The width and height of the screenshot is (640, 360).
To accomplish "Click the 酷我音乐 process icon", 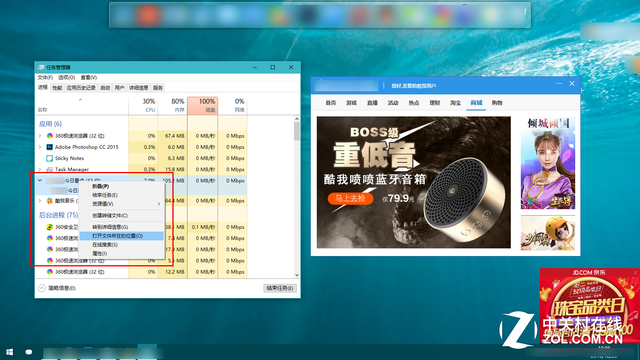I will [x=49, y=201].
